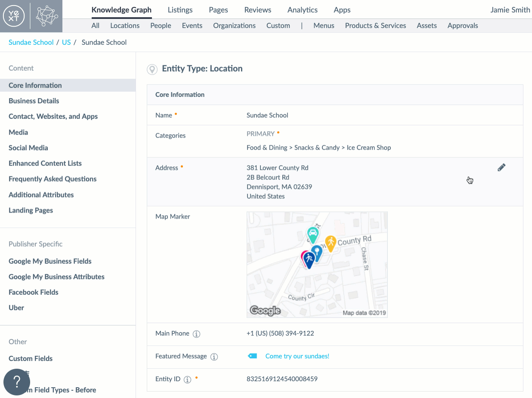532x398 pixels.
Task: Select the blue pin marker on map
Action: tap(317, 253)
